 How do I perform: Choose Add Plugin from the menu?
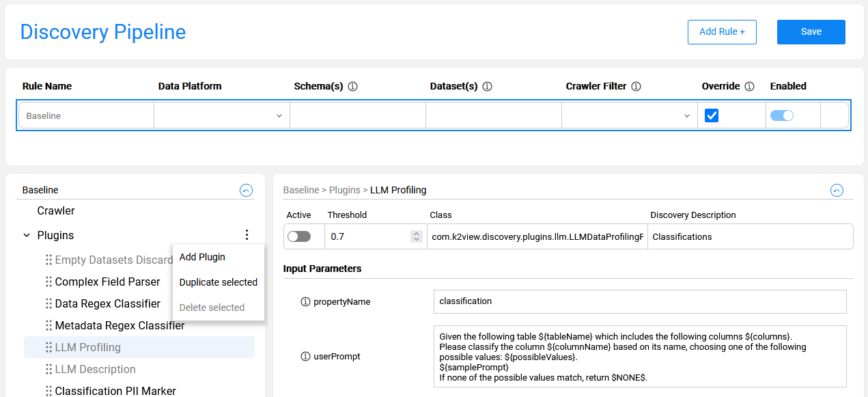pos(202,257)
